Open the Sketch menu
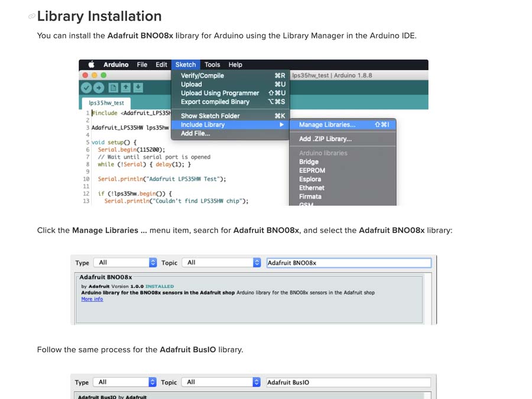Screen dimensions: 532x399 click(186, 64)
